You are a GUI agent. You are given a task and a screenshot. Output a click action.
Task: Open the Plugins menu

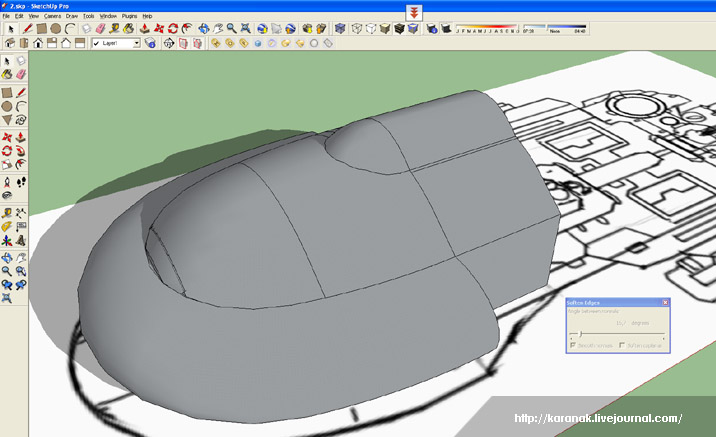129,17
